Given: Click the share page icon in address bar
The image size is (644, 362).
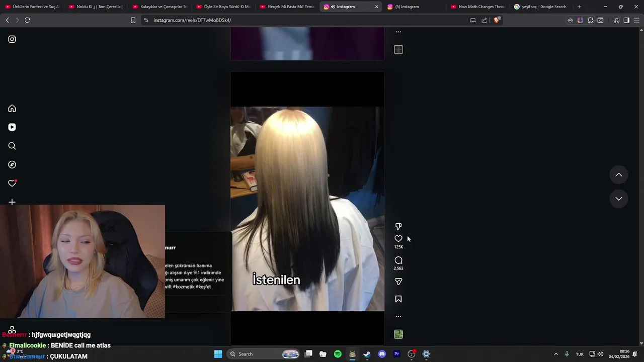Looking at the screenshot, I should [x=484, y=20].
